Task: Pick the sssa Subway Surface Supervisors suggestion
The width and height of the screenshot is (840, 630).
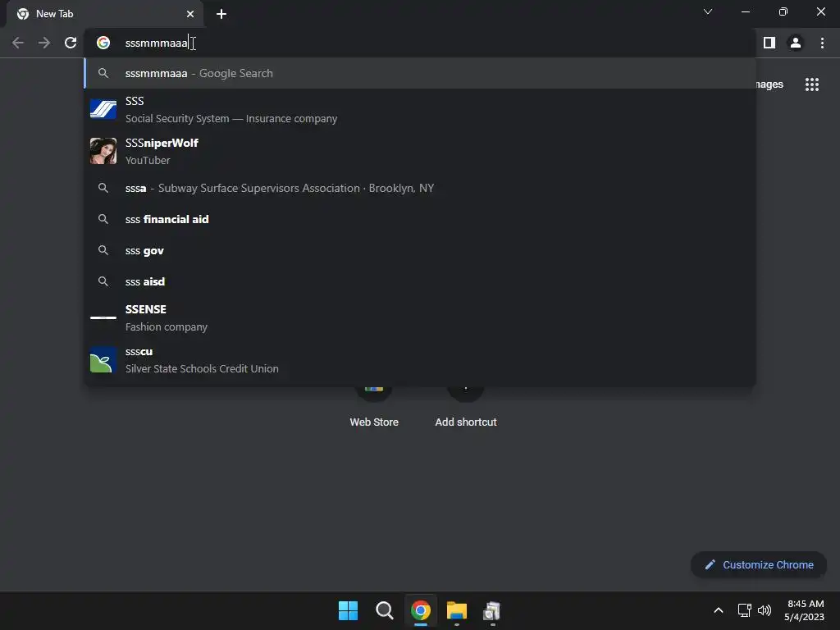Action: pos(420,188)
